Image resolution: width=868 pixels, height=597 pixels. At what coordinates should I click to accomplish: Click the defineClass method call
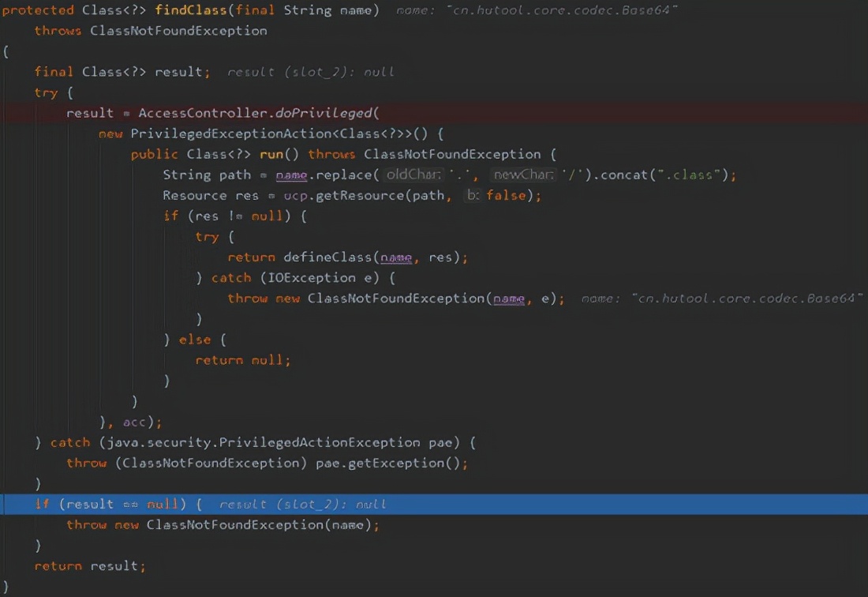[327, 257]
